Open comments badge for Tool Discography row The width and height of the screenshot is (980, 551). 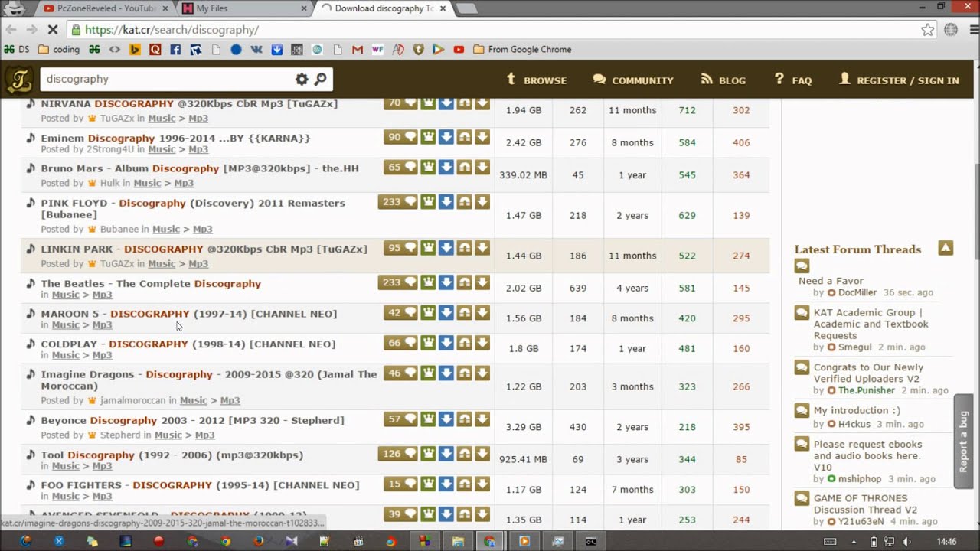point(397,453)
